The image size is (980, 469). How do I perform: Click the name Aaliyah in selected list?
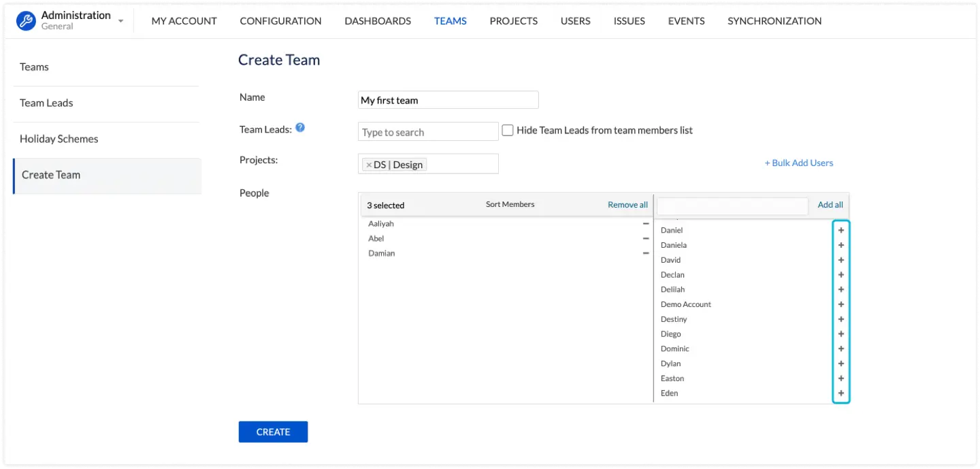(x=381, y=224)
